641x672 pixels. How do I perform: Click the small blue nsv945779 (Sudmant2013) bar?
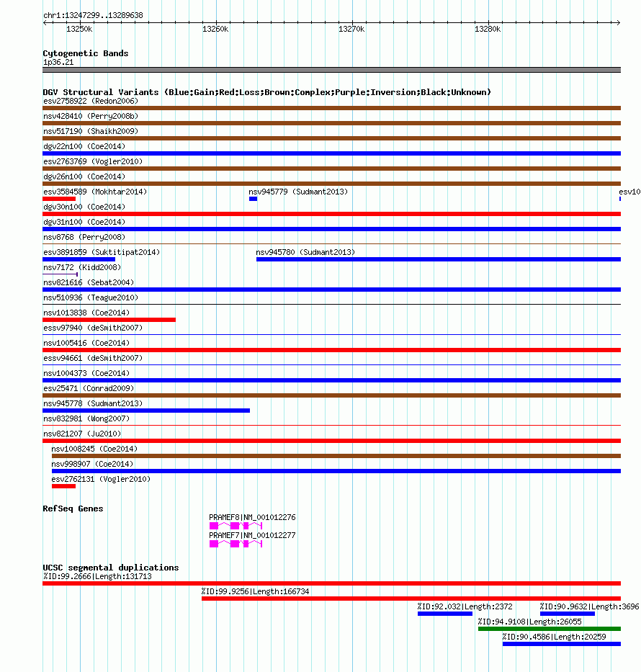pyautogui.click(x=254, y=199)
